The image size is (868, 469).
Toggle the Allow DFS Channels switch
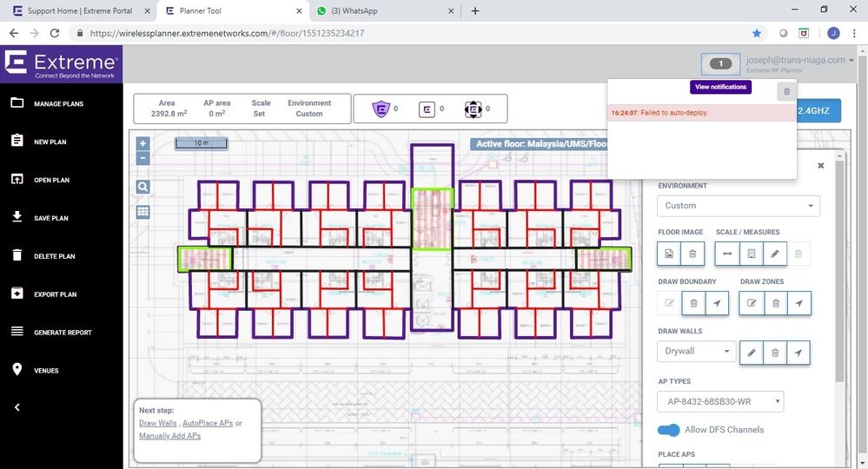click(x=668, y=430)
